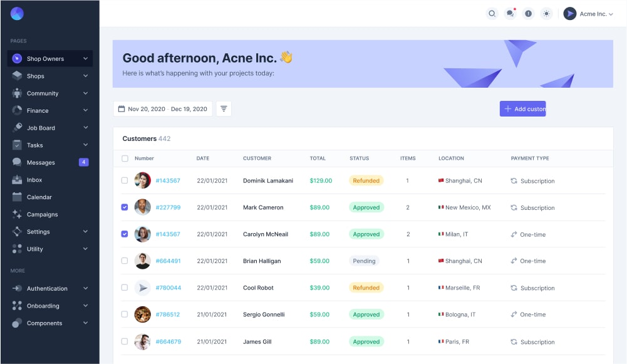The image size is (627, 364).
Task: Click the search icon in the header
Action: [492, 14]
